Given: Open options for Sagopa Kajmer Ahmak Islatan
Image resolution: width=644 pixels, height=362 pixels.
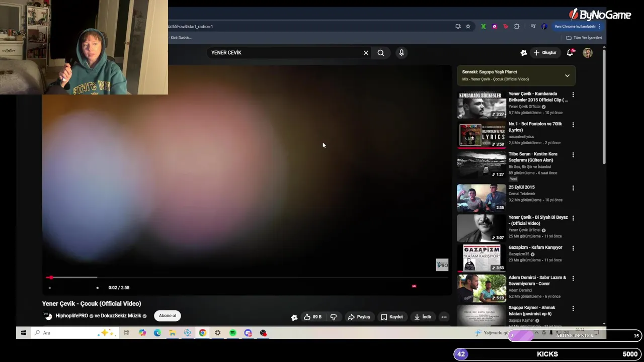Looking at the screenshot, I should click(573, 309).
